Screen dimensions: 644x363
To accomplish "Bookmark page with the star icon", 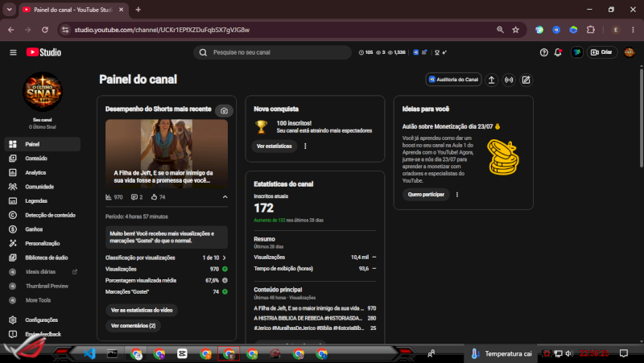I will pos(516,30).
